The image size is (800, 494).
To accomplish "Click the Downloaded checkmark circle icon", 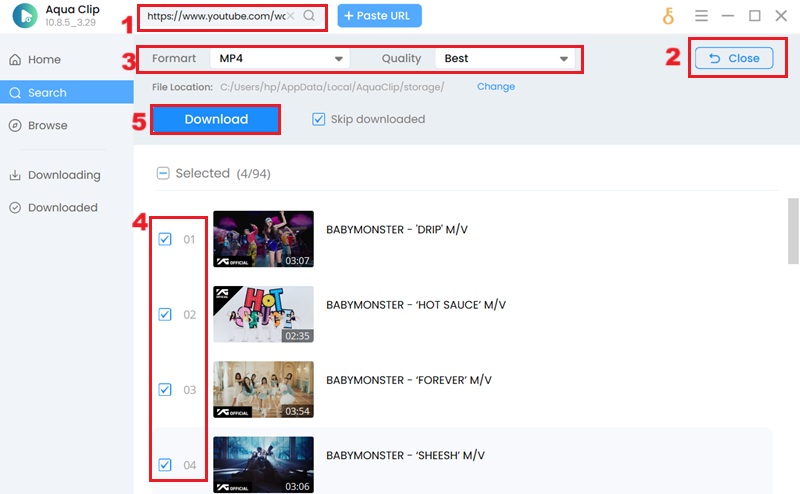I will 15,208.
